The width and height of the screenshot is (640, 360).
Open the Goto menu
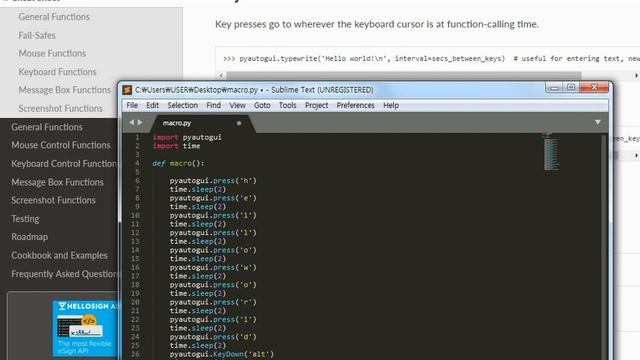click(262, 105)
